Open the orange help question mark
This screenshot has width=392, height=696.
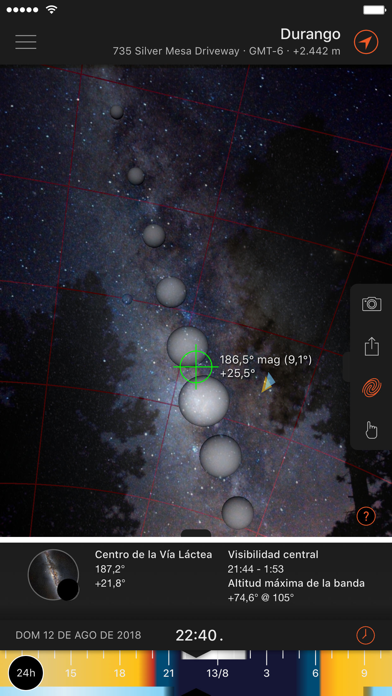click(x=366, y=516)
